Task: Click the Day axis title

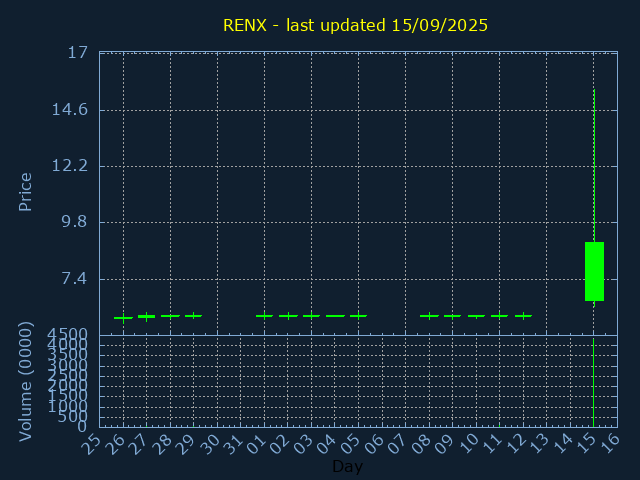Action: point(347,466)
